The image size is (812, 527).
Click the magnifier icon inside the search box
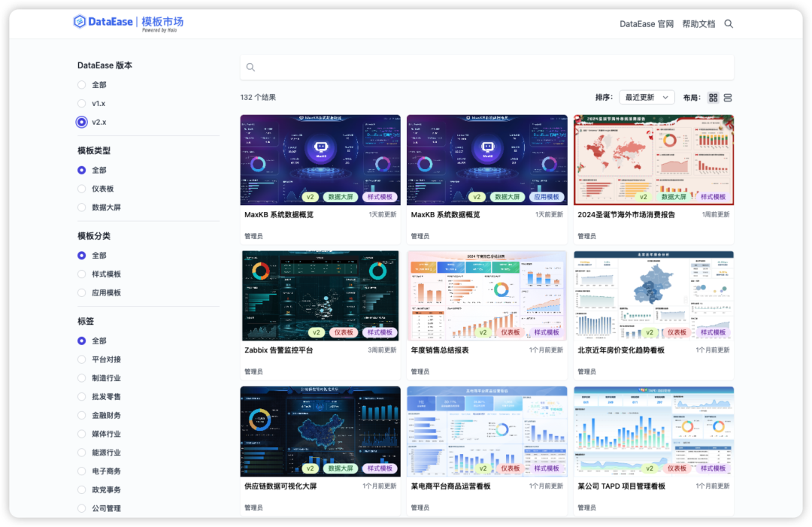[250, 67]
